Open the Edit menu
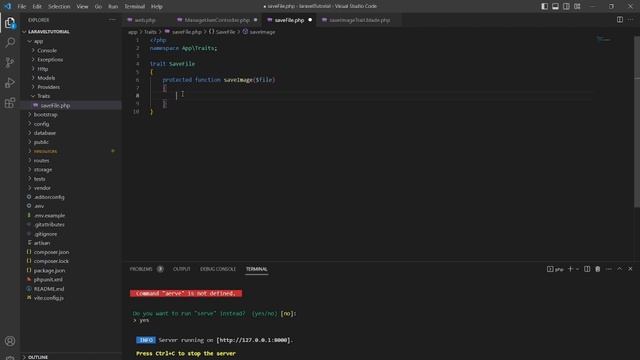The height and width of the screenshot is (360, 640). click(x=37, y=7)
